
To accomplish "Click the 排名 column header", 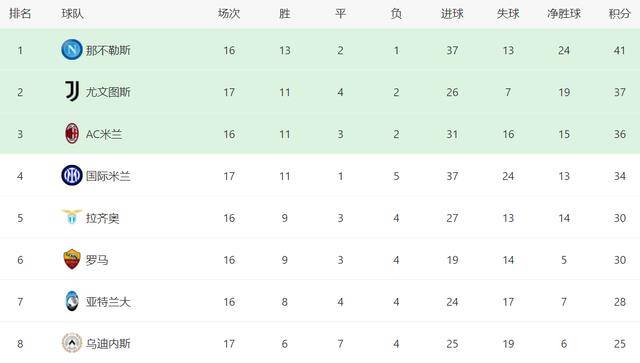I will coord(20,13).
